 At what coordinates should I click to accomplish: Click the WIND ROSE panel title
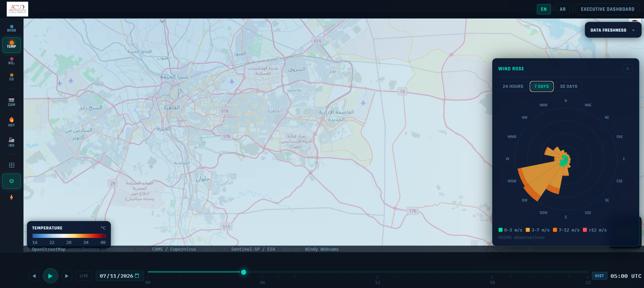pyautogui.click(x=511, y=69)
